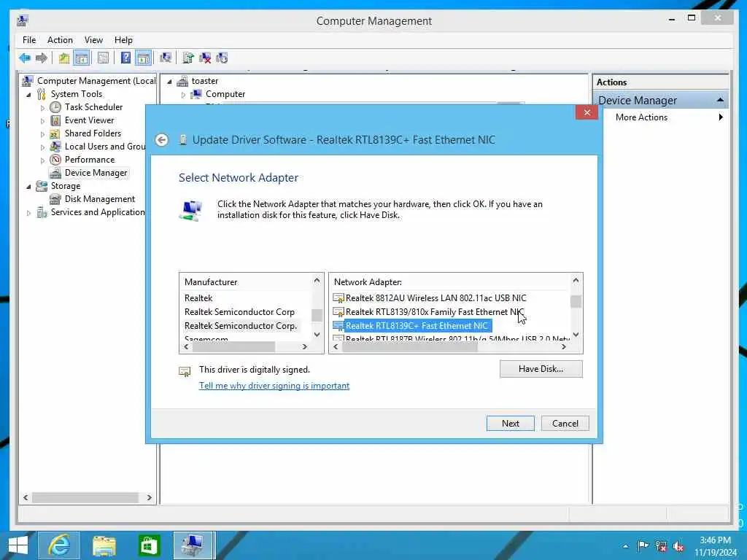This screenshot has height=560, width=747.
Task: Click the Action Center flag tray icon
Action: coord(643,545)
